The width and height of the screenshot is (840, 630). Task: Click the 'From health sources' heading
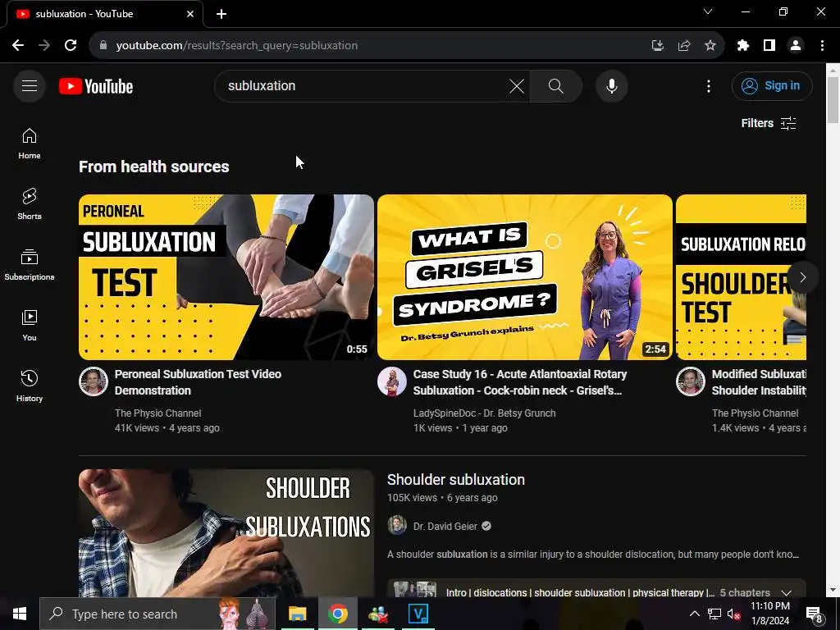[153, 167]
